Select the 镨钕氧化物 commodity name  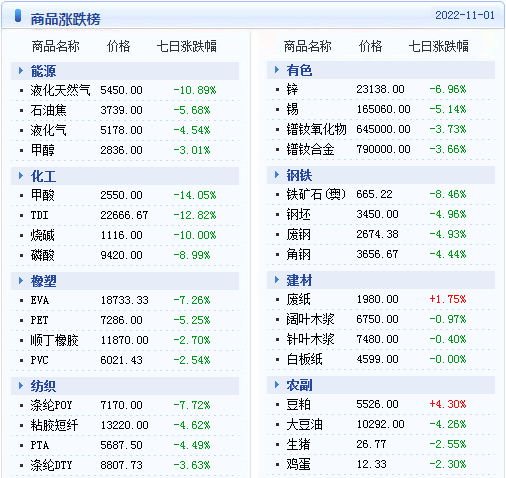click(316, 129)
